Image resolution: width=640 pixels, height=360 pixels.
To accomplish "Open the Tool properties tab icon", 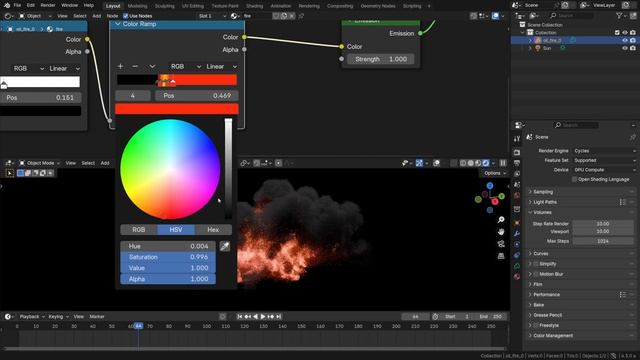I will tap(517, 139).
